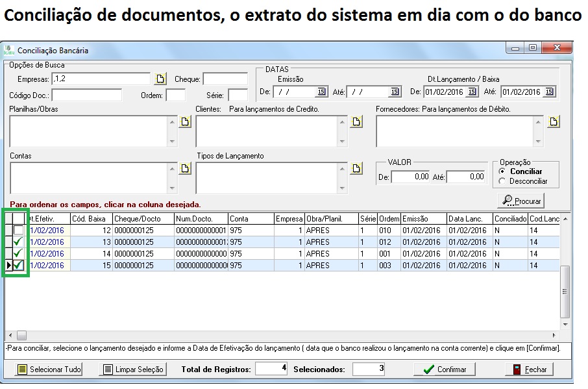Open lookup icon beside Fornecedores list
This screenshot has width=588, height=389.
click(x=553, y=122)
